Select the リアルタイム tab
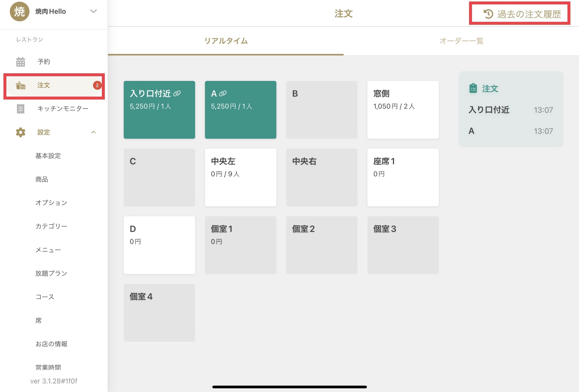Image resolution: width=579 pixels, height=392 pixels. click(x=226, y=41)
